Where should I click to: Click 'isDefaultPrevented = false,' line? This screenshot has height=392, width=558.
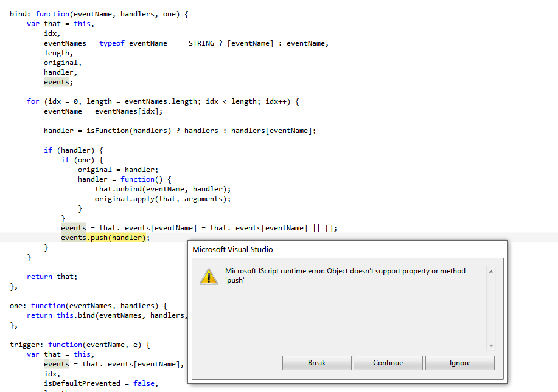(x=101, y=383)
